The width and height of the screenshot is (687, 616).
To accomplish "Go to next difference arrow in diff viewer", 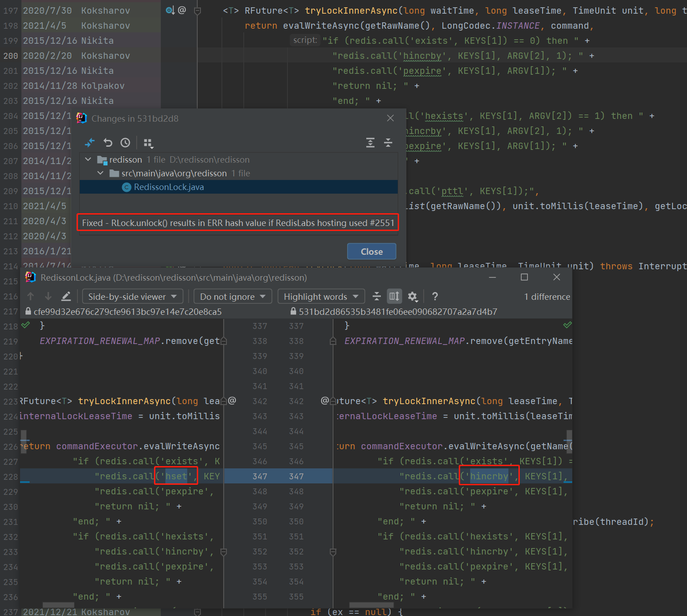I will [x=48, y=297].
